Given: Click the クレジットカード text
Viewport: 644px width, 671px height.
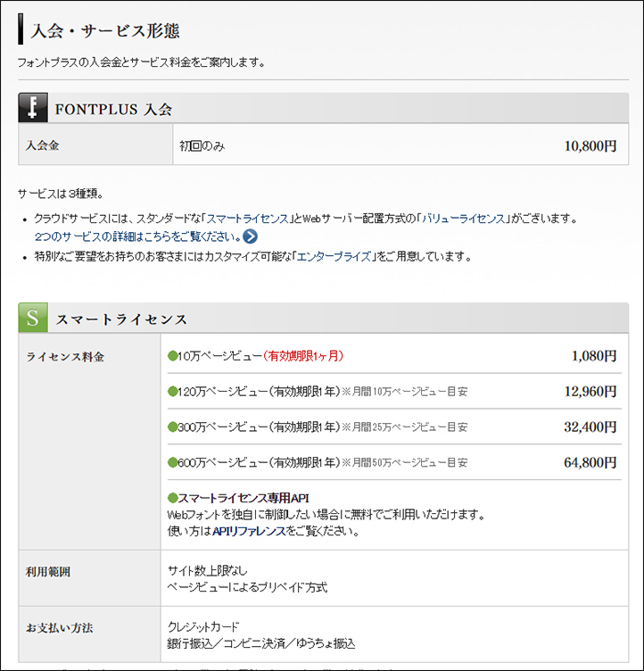Looking at the screenshot, I should tap(203, 626).
